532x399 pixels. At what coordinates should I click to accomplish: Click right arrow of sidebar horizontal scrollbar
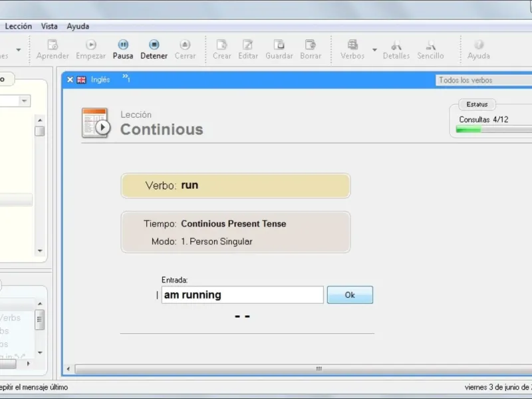click(x=28, y=364)
